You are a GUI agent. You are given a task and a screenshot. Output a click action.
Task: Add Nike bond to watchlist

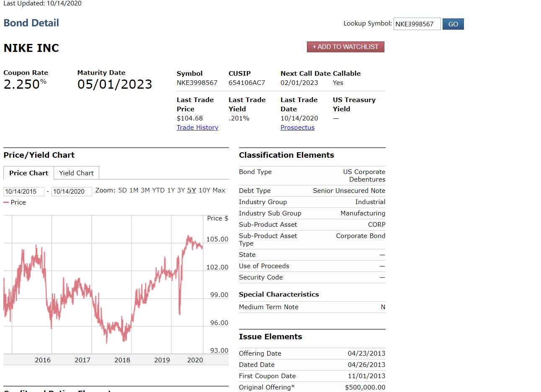(x=345, y=47)
